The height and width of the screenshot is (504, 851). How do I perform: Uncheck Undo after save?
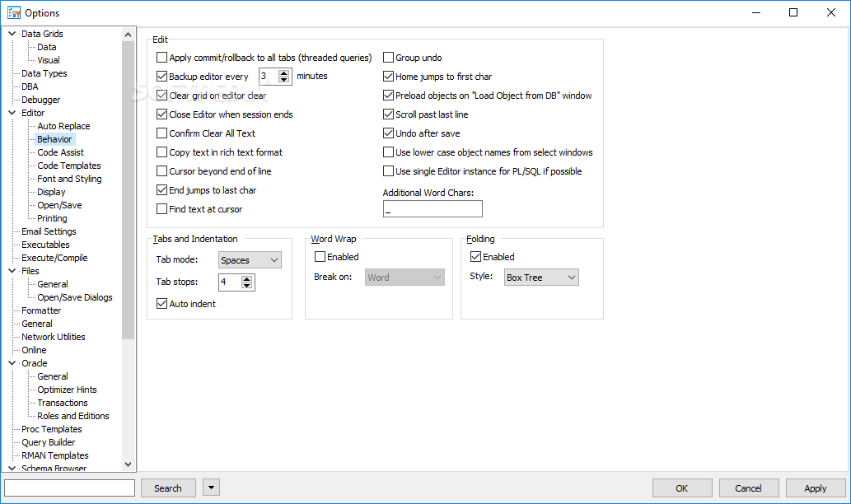388,133
